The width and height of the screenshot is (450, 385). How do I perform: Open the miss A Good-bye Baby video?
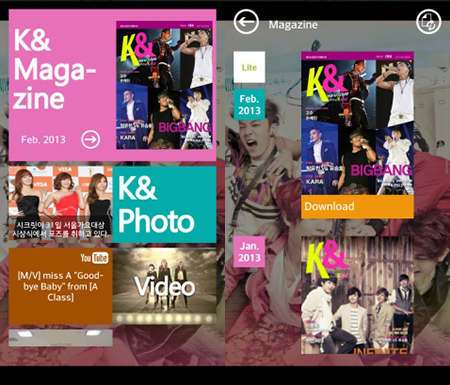pyautogui.click(x=60, y=286)
